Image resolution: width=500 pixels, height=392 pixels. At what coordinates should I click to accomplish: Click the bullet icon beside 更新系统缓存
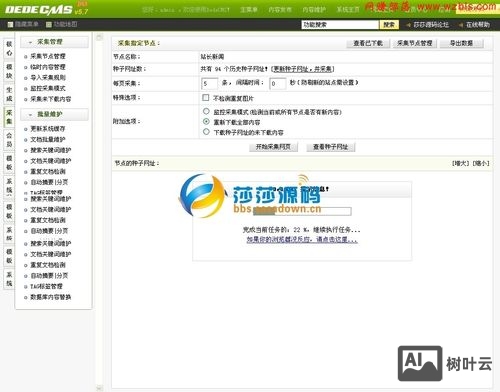tap(26, 129)
